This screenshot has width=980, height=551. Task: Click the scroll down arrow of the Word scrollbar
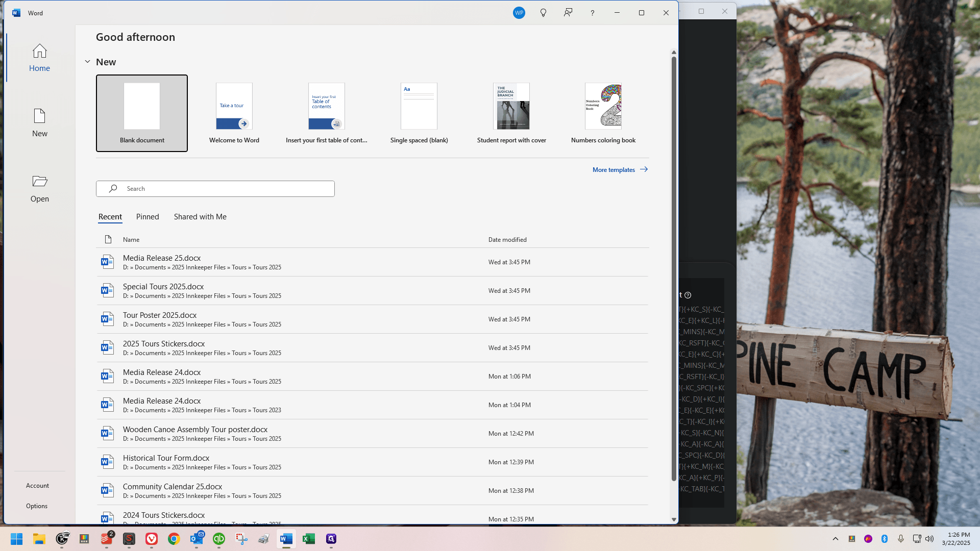pyautogui.click(x=674, y=519)
